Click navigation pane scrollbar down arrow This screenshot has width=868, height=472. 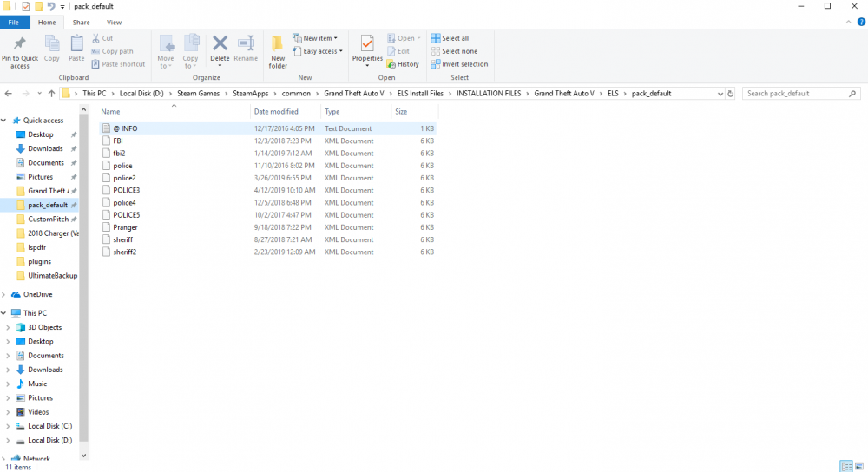(x=83, y=456)
